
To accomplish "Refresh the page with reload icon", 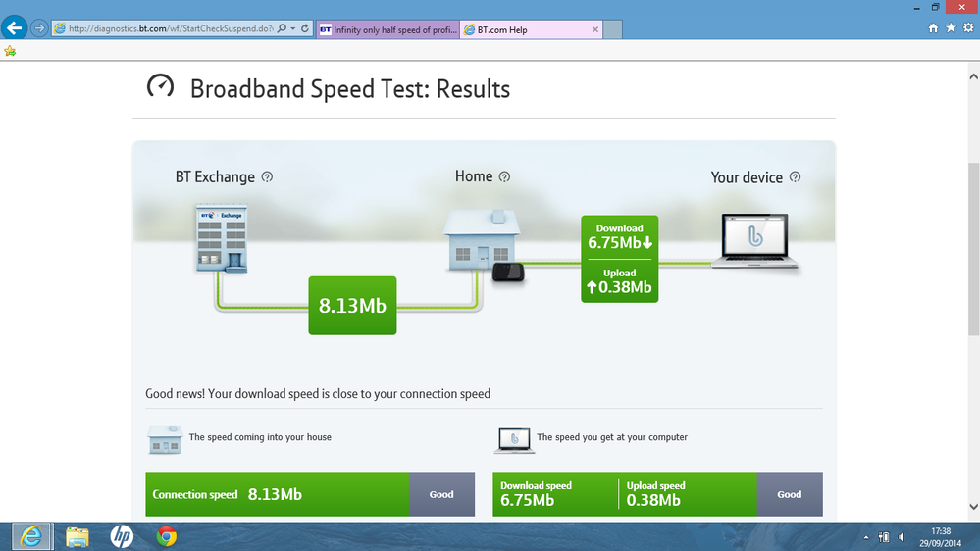I will (305, 28).
